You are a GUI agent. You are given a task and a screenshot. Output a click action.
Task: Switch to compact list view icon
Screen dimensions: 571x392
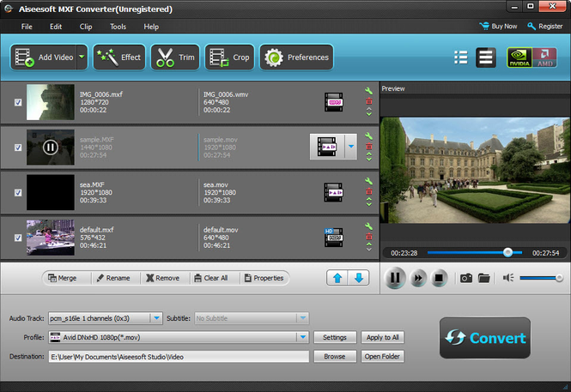pos(461,57)
